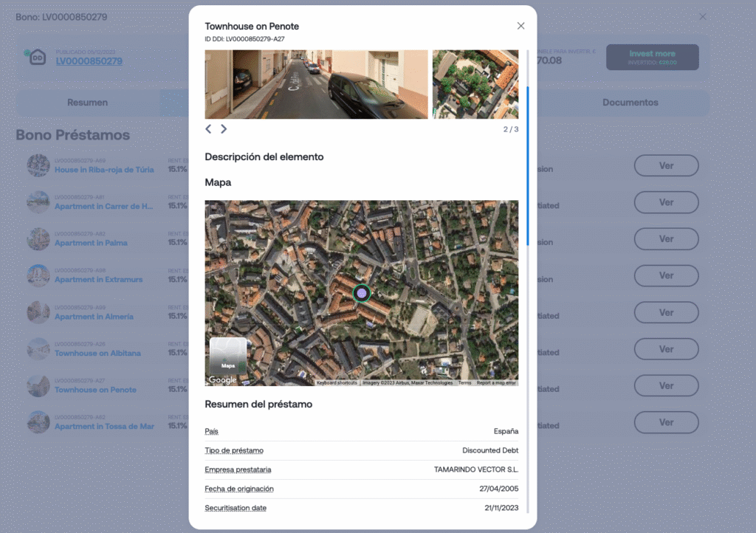Open the Resumen tab

87,103
